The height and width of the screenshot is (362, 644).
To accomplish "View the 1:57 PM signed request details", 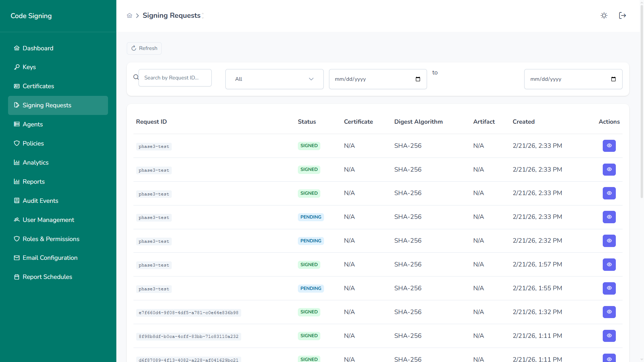I will [609, 264].
